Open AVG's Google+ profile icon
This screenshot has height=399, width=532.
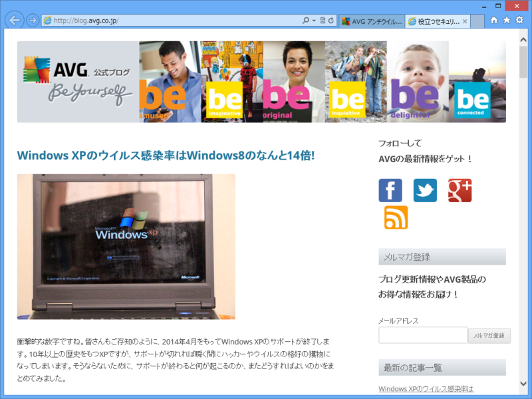click(x=460, y=190)
